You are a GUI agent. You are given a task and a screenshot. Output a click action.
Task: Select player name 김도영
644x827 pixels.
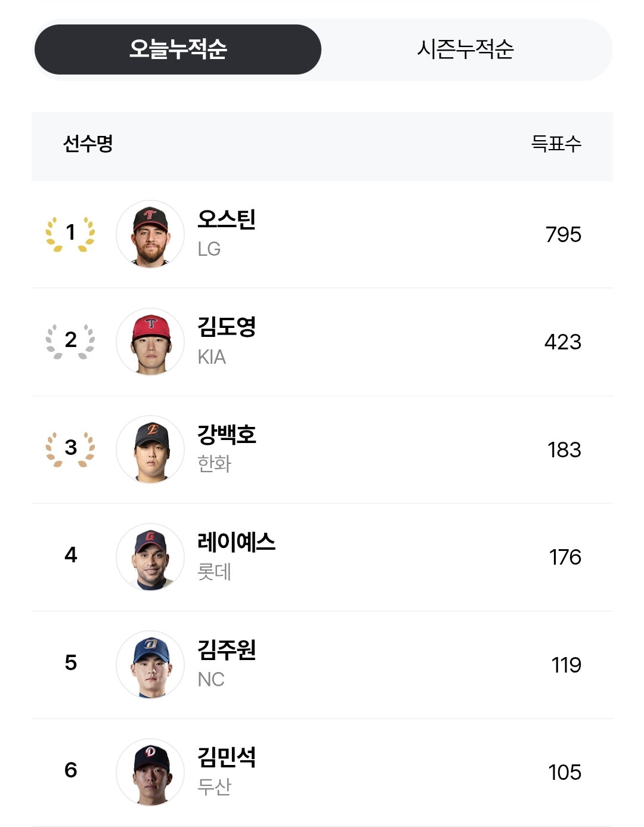(x=227, y=327)
